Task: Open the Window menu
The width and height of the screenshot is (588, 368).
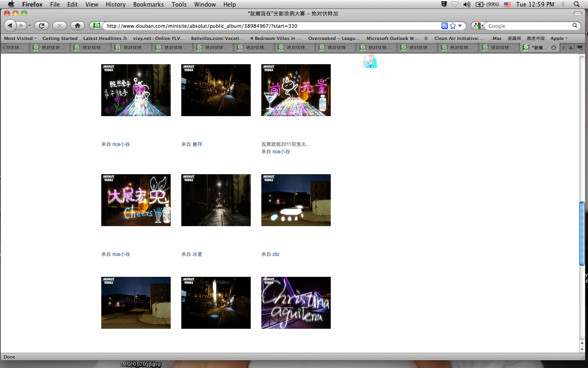Action: [x=205, y=4]
